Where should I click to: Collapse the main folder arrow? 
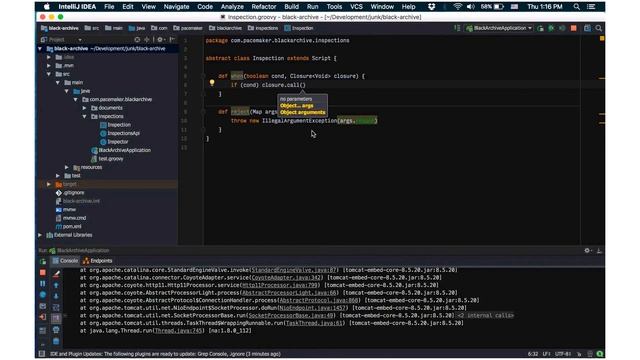click(x=58, y=82)
